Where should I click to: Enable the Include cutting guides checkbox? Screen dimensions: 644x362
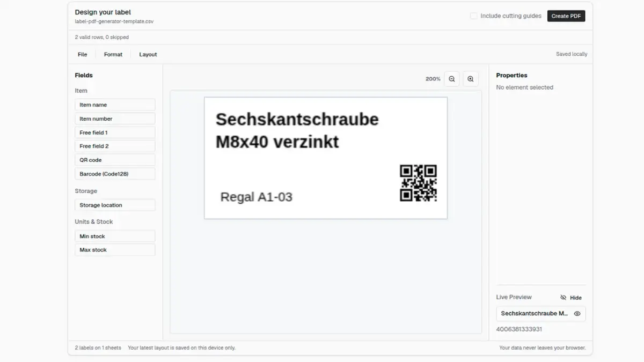tap(473, 16)
